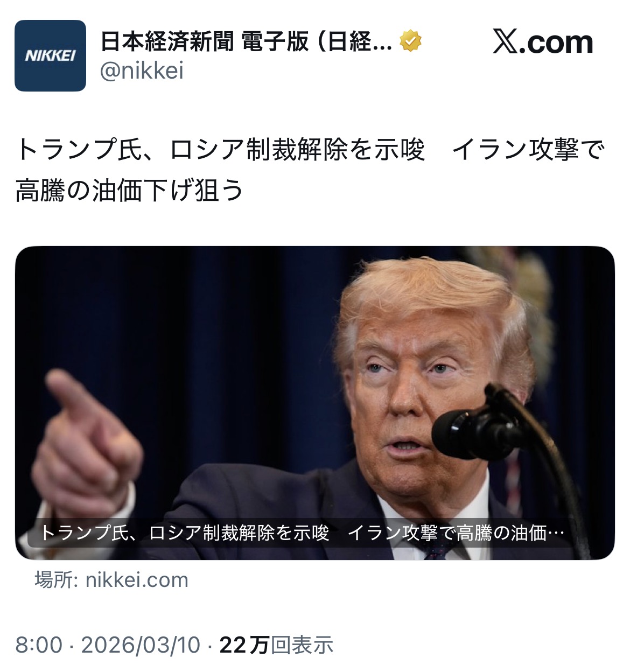630x672 pixels.
Task: Open the nikkei.com source link
Action: coord(137,580)
